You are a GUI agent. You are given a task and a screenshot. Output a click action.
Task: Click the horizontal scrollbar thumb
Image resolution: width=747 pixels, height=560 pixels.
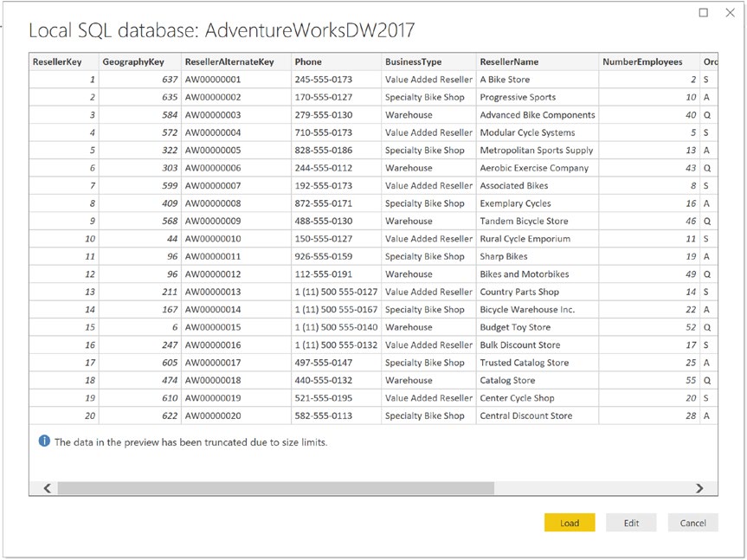(x=276, y=488)
